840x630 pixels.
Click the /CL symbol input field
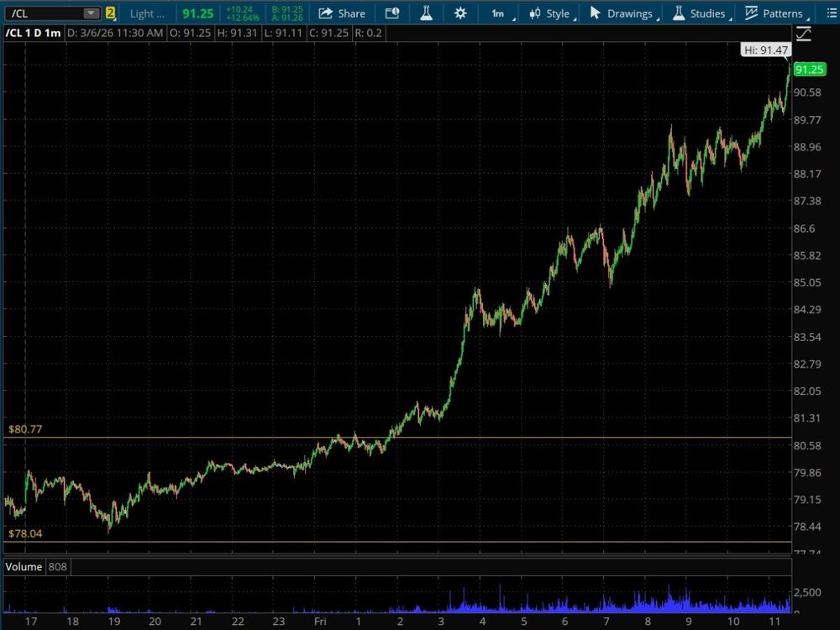42,13
